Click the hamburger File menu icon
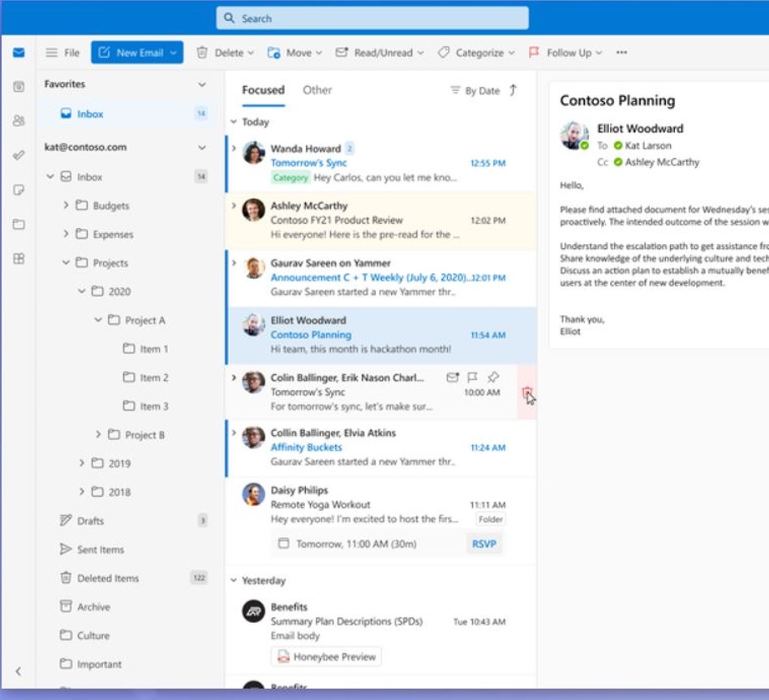The image size is (769, 700). 51,53
